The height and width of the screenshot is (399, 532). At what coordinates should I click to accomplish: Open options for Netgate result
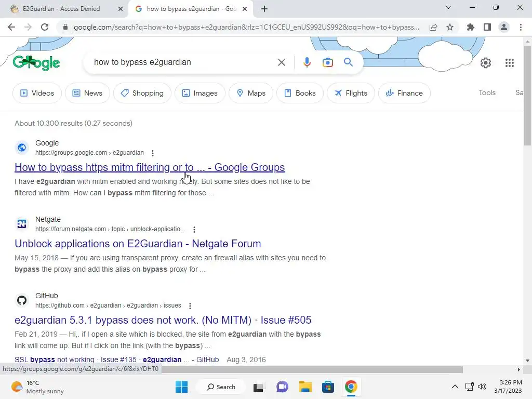194,230
